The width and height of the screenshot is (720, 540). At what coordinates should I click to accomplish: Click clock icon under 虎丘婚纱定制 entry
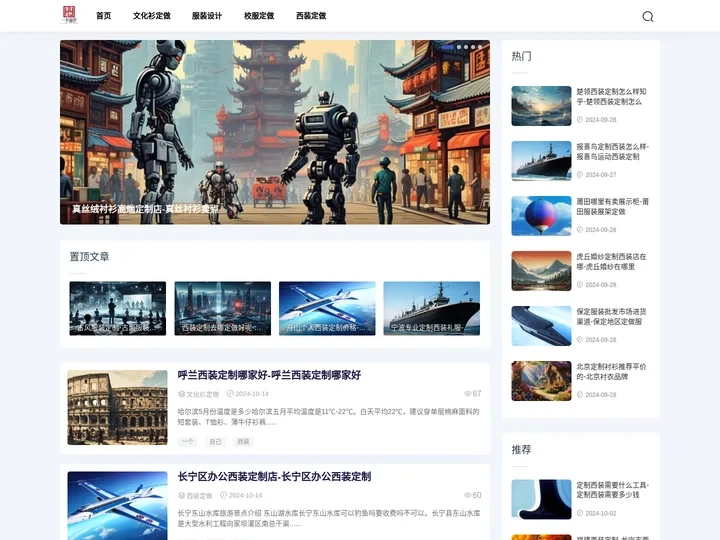pyautogui.click(x=580, y=285)
